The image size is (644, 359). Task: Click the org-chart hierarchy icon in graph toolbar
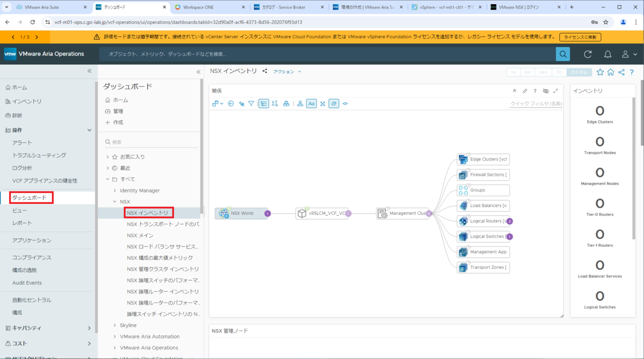300,104
